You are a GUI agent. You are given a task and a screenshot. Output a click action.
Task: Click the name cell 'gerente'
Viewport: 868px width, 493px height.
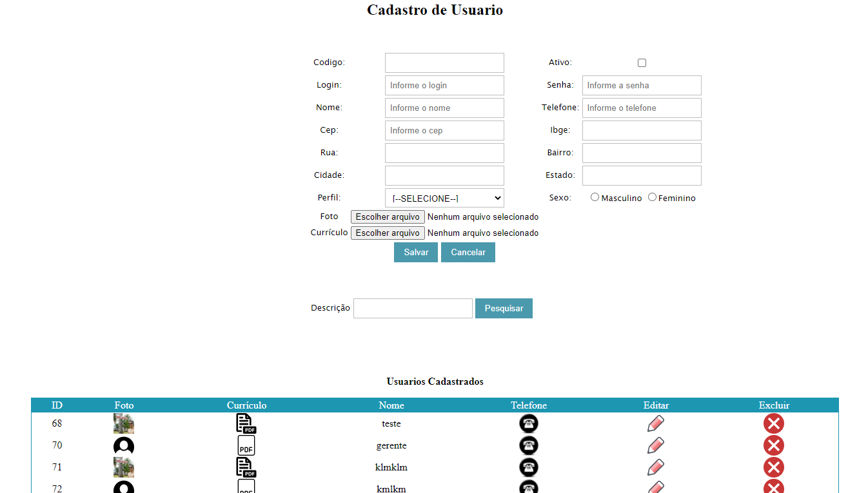pos(391,445)
